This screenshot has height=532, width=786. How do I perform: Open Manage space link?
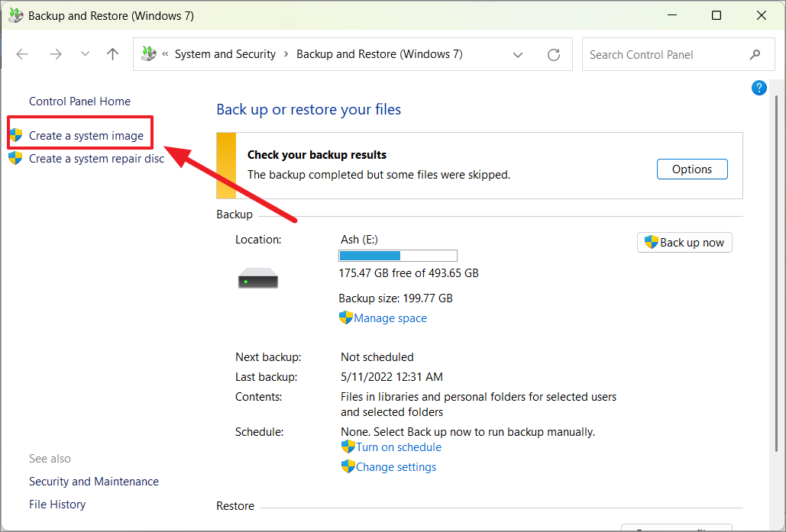tap(390, 318)
